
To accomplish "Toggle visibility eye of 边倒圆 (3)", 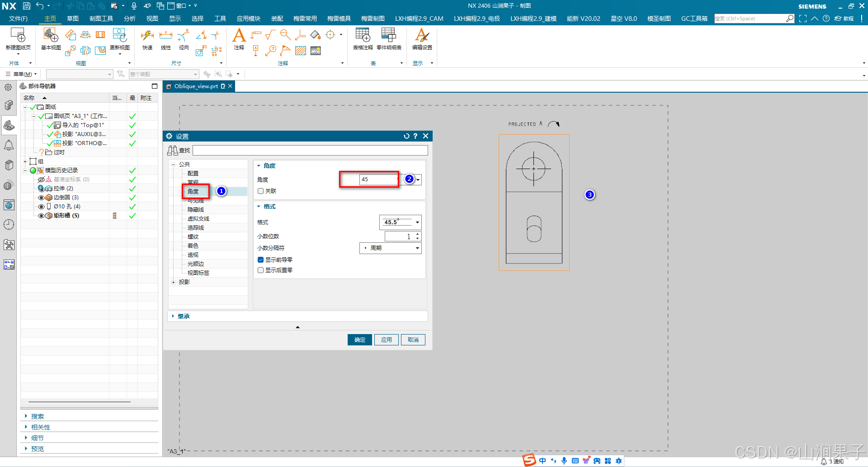I will (41, 198).
